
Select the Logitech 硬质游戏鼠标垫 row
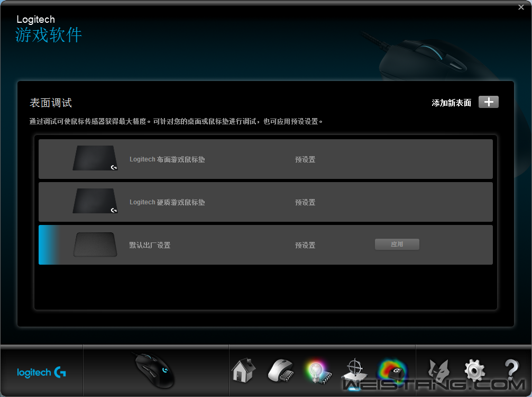(265, 202)
